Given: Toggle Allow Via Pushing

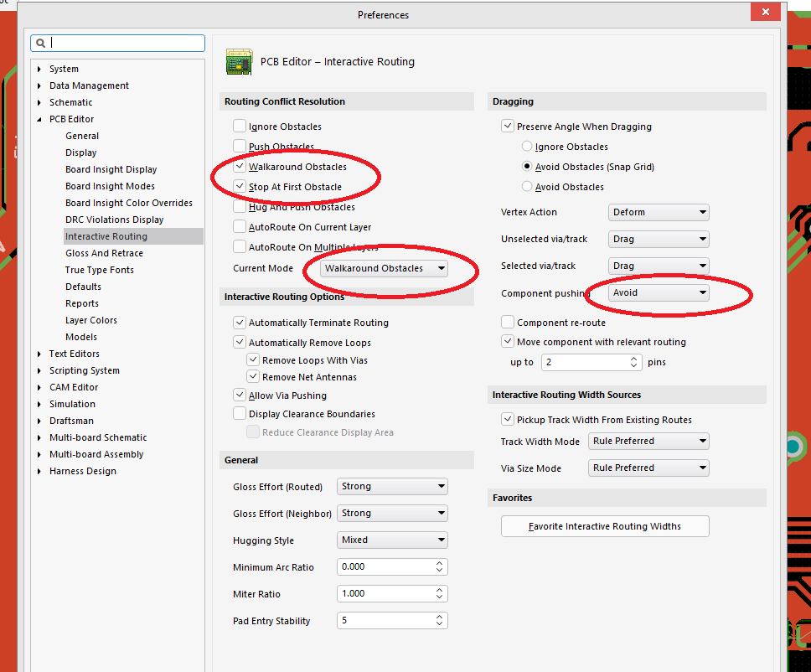Looking at the screenshot, I should (x=240, y=395).
